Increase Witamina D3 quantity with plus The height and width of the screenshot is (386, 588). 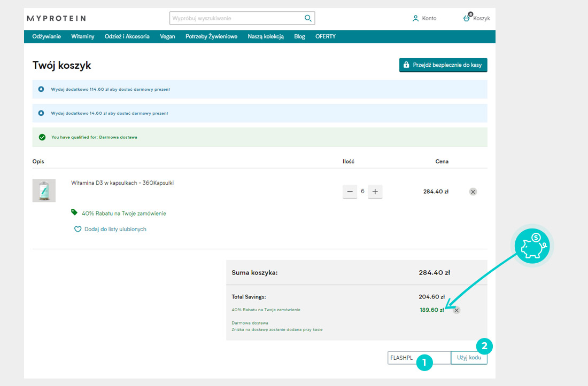[x=375, y=192]
